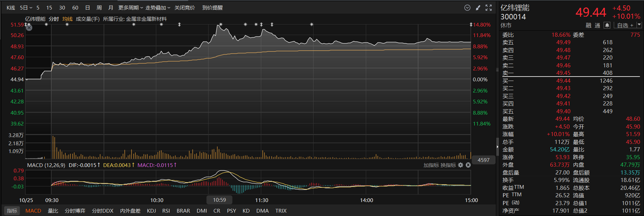Click the gray X circle at chart top-left
This screenshot has height=216, width=644.
pyautogui.click(x=29, y=28)
